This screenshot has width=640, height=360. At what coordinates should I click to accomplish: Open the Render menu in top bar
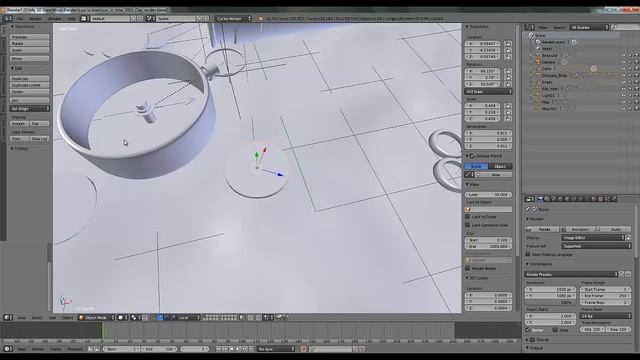coord(35,19)
